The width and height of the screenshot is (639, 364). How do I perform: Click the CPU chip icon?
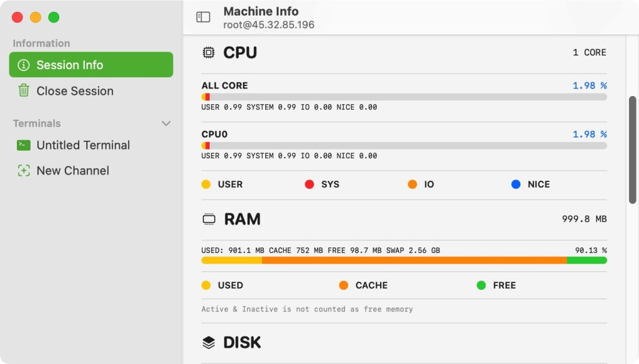pyautogui.click(x=208, y=52)
